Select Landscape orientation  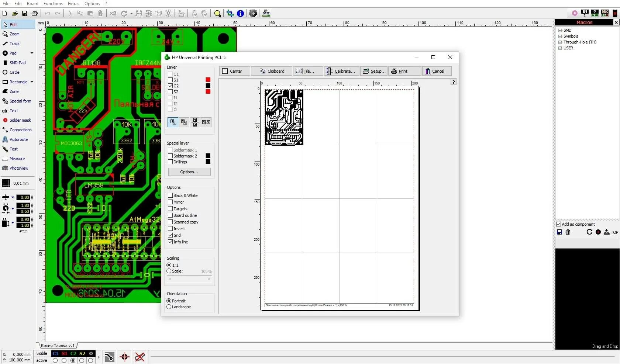coord(169,307)
